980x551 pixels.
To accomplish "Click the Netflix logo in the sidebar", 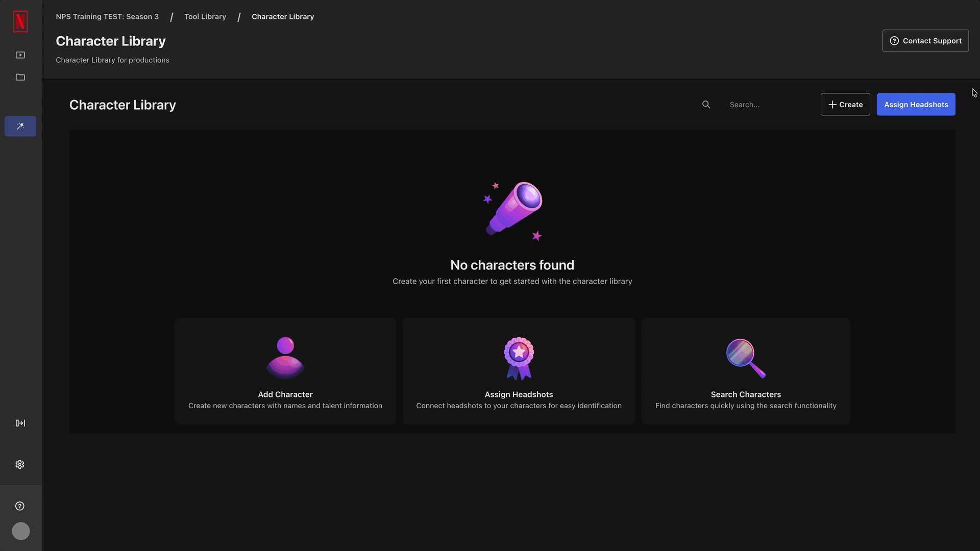I will coord(20,21).
